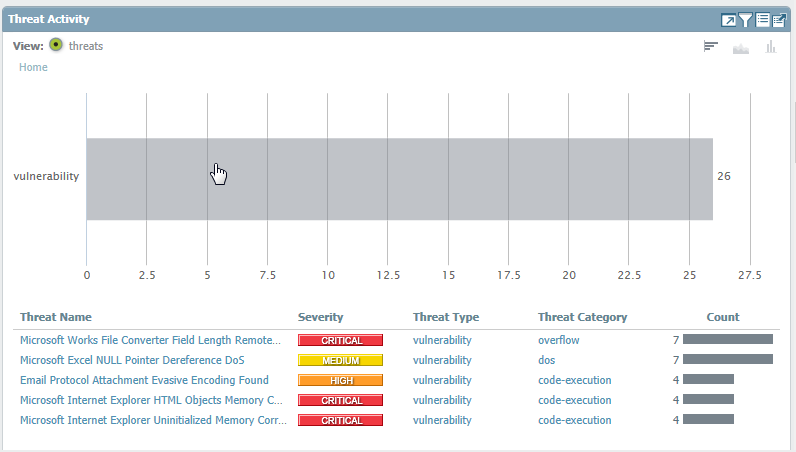Open Microsoft Excel NULL Pointer Dereference DoS
The image size is (796, 452).
click(132, 360)
